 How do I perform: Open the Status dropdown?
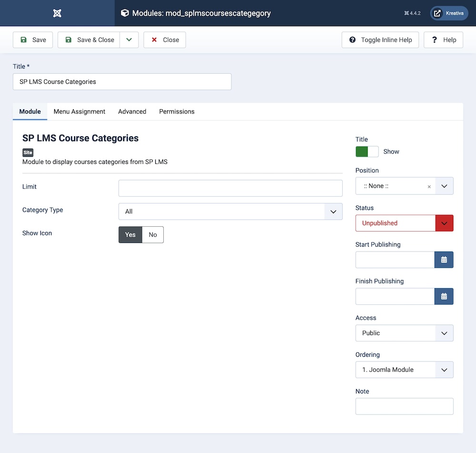(x=404, y=223)
